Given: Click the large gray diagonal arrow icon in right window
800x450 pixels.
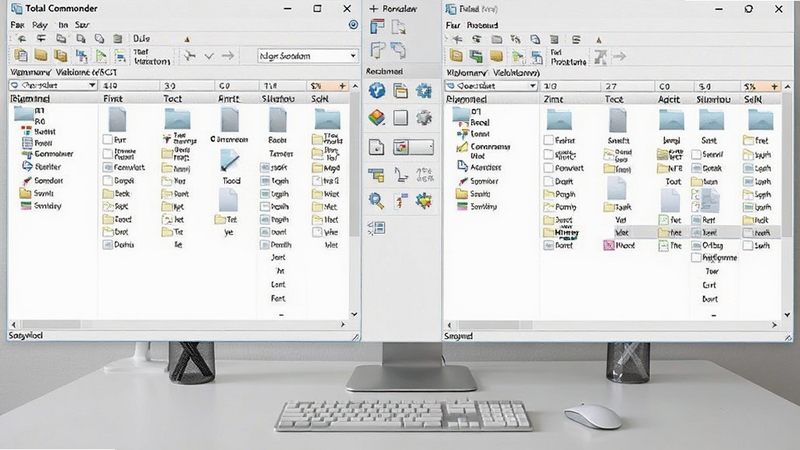Looking at the screenshot, I should (601, 57).
